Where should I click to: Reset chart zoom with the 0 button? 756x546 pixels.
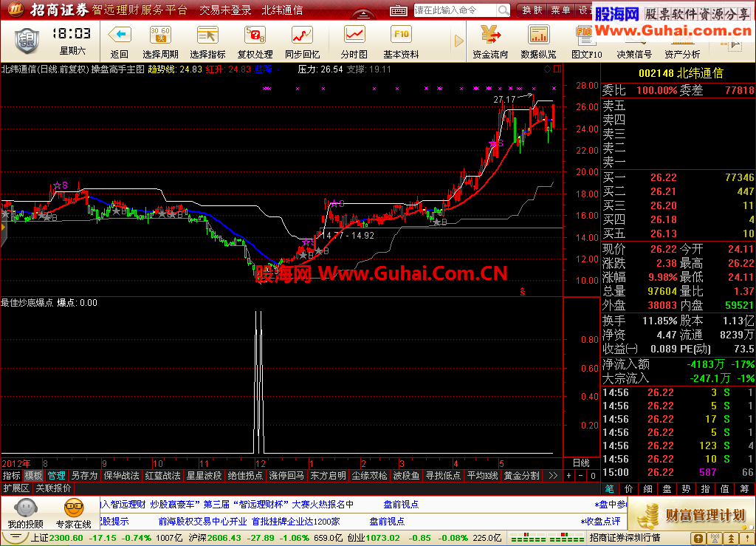pos(593,476)
